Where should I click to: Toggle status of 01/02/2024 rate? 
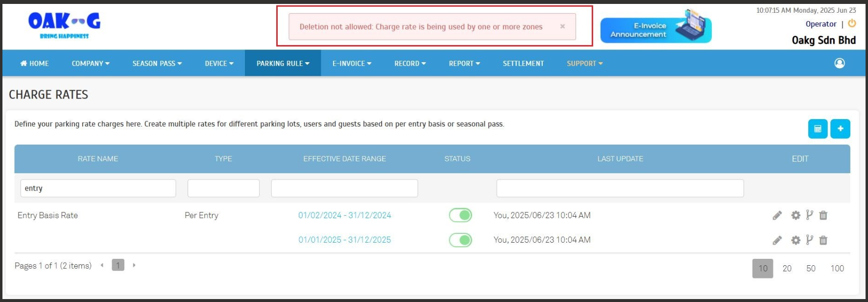coord(460,215)
